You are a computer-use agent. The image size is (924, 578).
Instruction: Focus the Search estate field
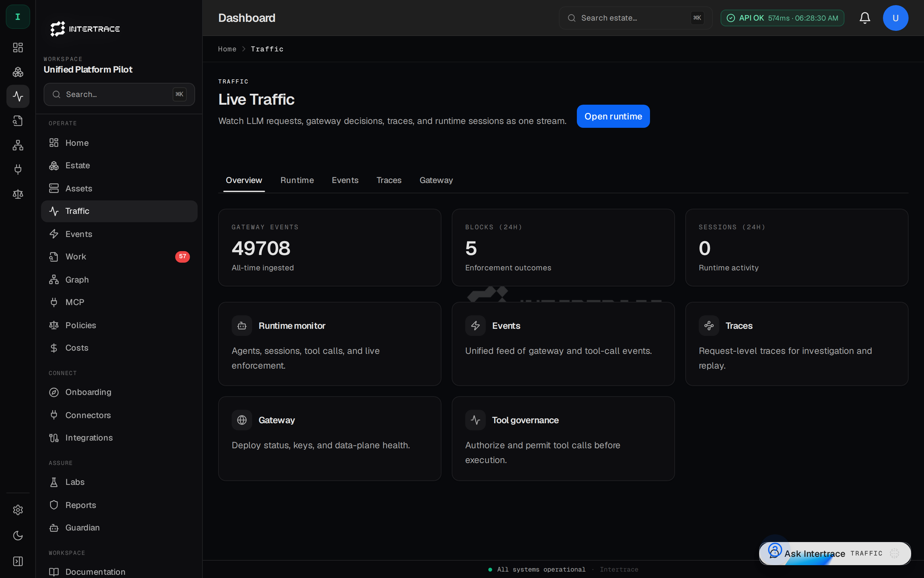pos(636,18)
